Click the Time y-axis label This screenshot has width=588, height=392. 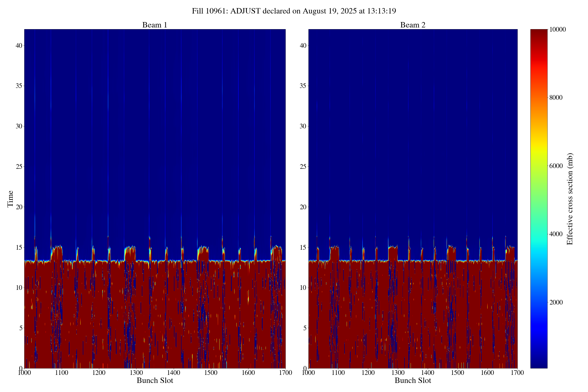click(10, 199)
